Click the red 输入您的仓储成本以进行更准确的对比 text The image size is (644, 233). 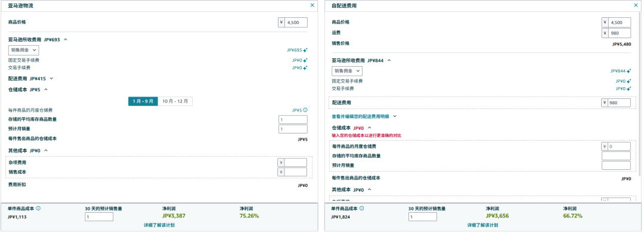(x=366, y=135)
